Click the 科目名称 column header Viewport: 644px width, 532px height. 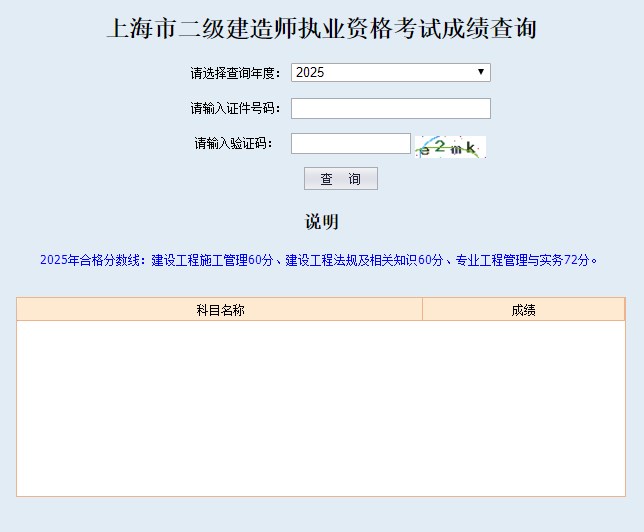pyautogui.click(x=220, y=310)
